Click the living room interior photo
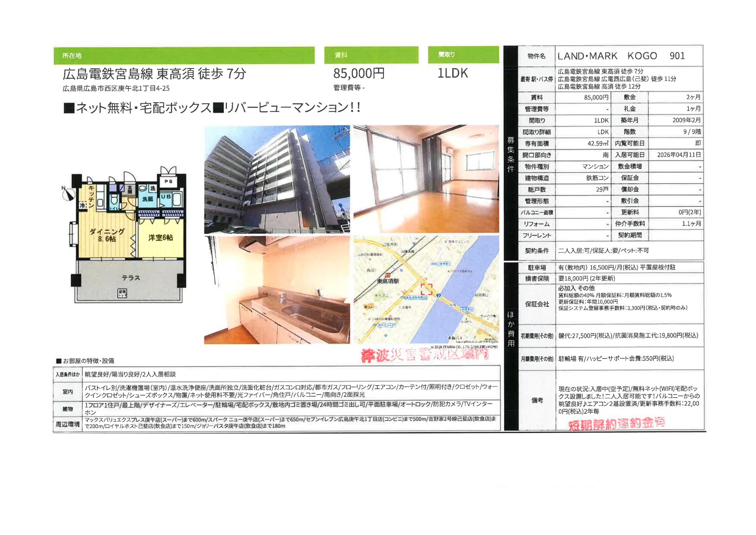This screenshot has width=756, height=535. click(x=426, y=179)
